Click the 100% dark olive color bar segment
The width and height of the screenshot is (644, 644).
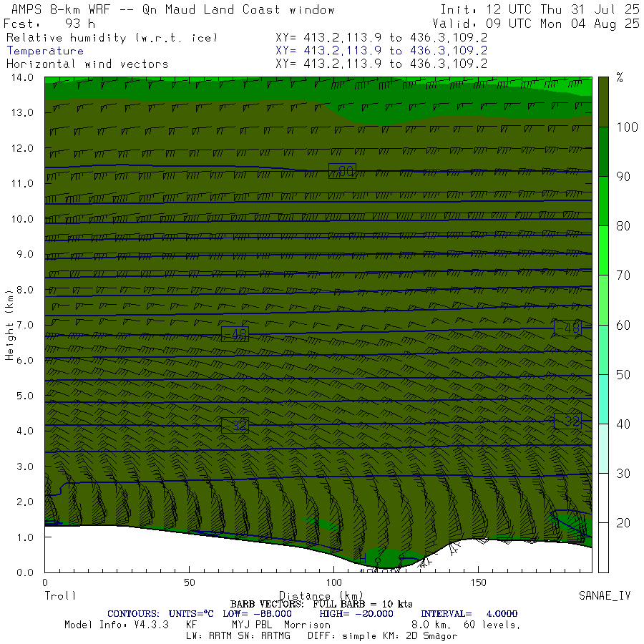coord(603,102)
